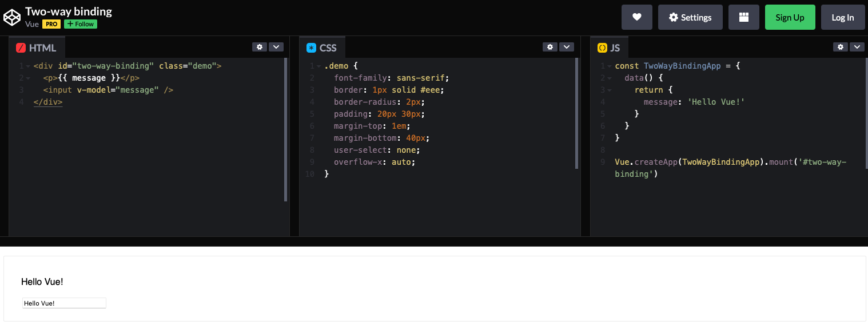Open CSS editor settings gear

coord(550,47)
